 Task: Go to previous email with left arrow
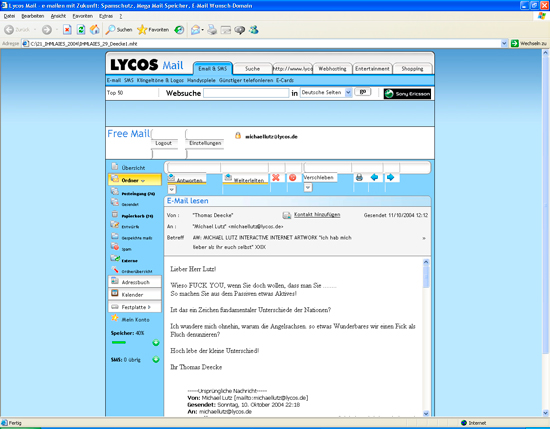click(x=374, y=177)
